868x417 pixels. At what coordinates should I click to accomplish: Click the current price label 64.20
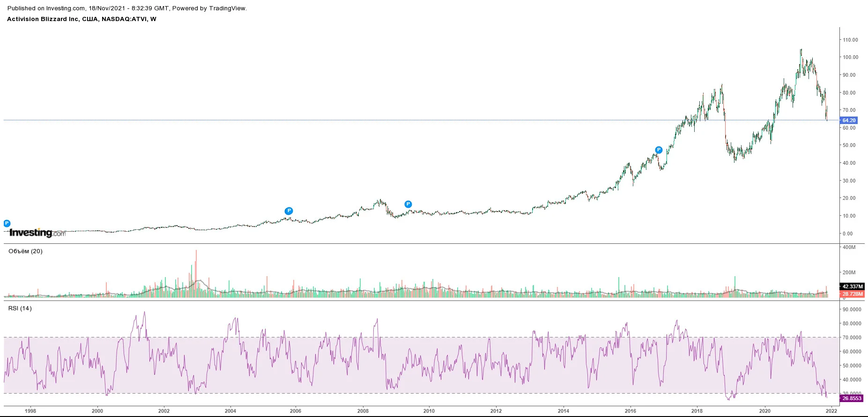click(849, 120)
